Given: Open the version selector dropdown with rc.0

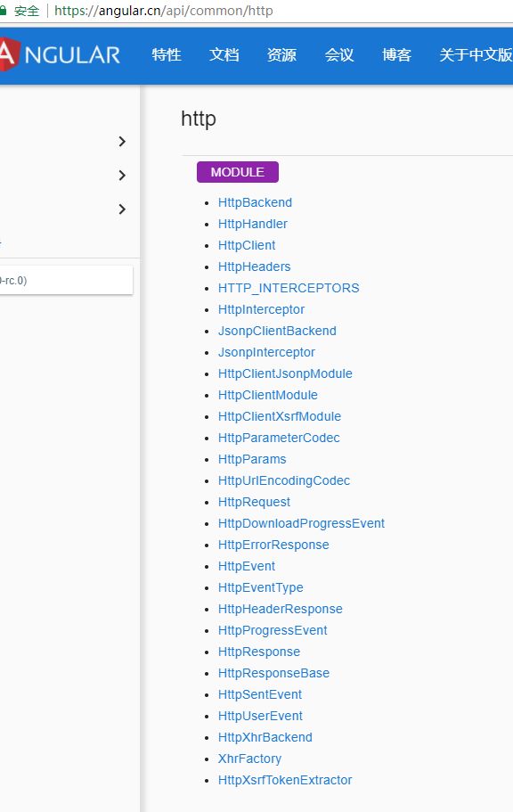Looking at the screenshot, I should [66, 280].
